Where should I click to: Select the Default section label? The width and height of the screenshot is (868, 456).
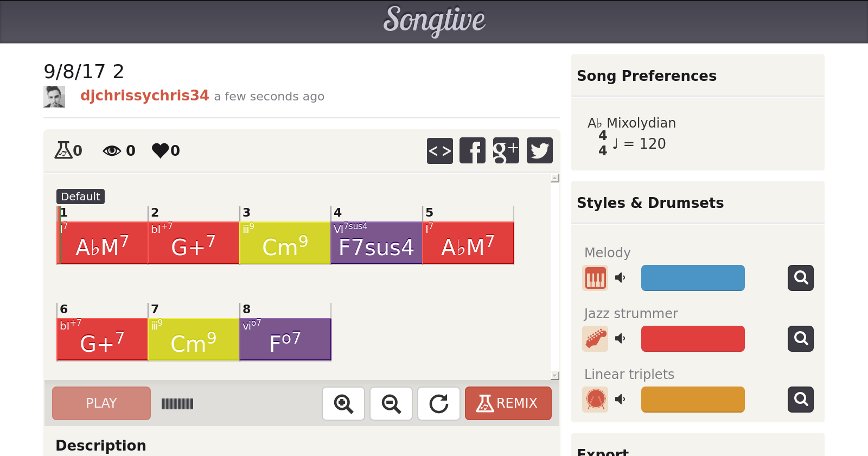coord(80,197)
